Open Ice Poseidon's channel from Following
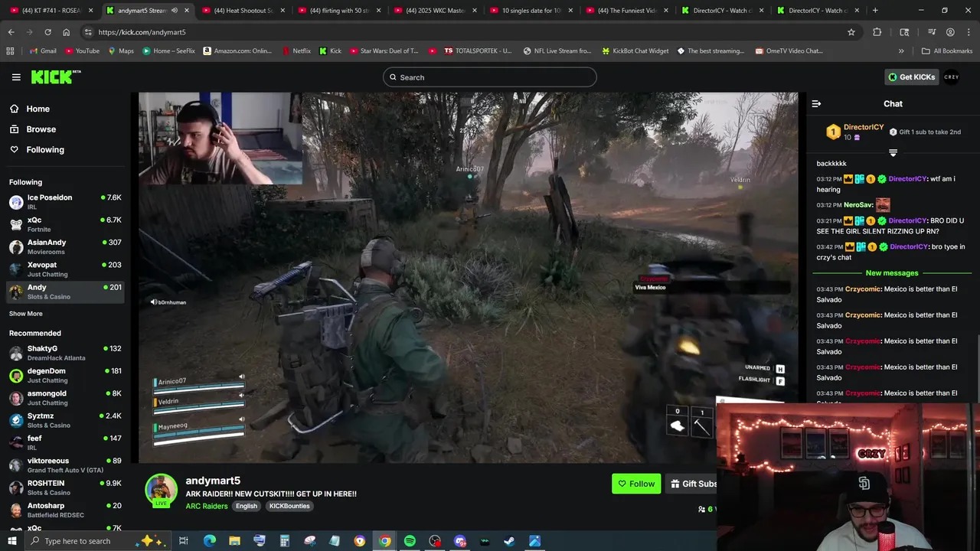980x551 pixels. (x=65, y=202)
